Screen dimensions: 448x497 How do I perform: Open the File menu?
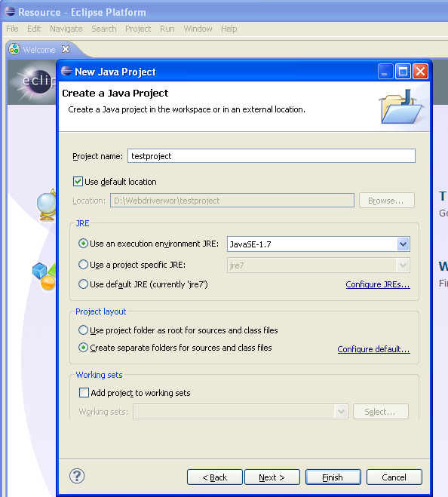point(12,29)
